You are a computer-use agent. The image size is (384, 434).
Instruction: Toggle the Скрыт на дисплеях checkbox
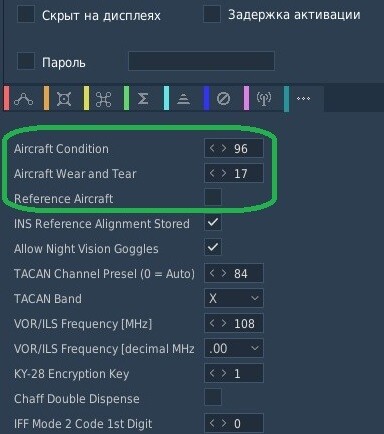26,14
